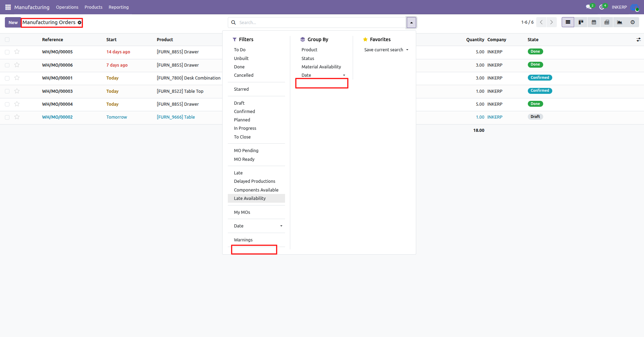Screen dimensions: 644x337
Task: Switch to list view
Action: [568, 22]
